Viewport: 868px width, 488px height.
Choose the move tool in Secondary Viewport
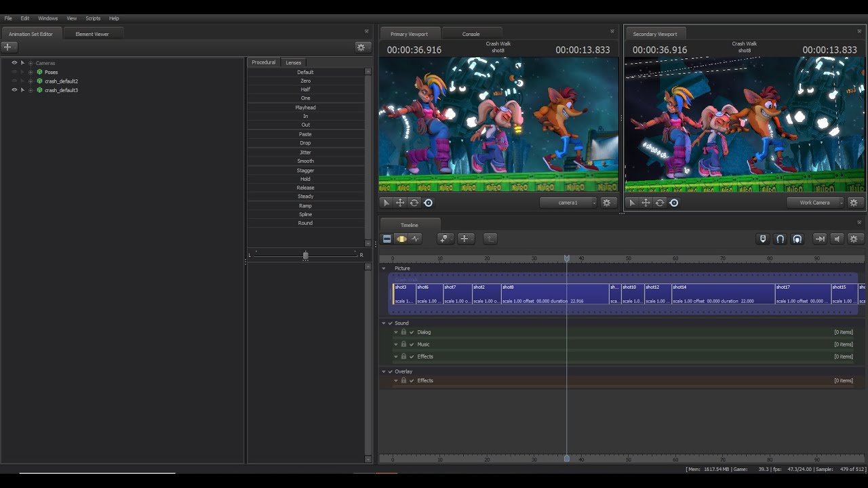pos(646,203)
